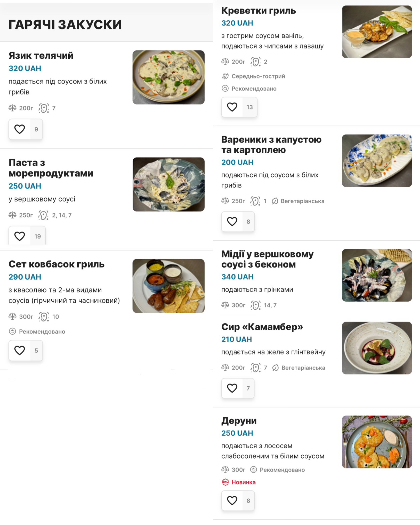The height and width of the screenshot is (525, 420).
Task: Open the Сир «Камамбер» item title
Action: point(262,327)
